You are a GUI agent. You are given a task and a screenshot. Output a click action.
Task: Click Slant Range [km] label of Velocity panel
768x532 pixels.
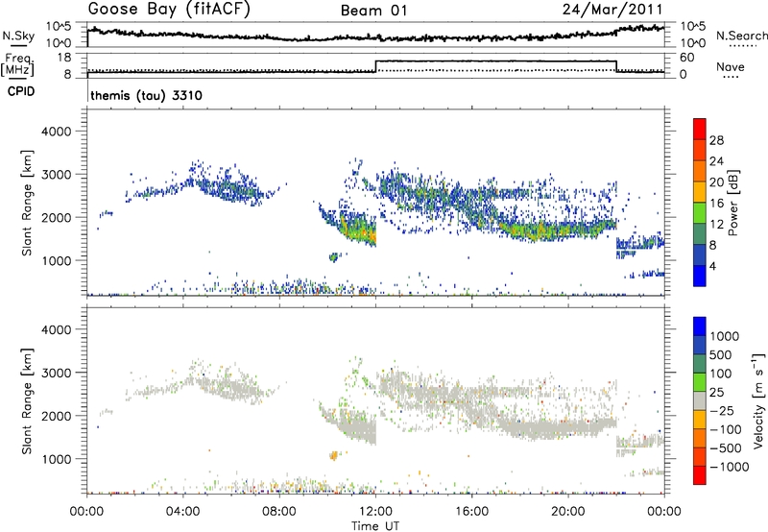click(27, 400)
